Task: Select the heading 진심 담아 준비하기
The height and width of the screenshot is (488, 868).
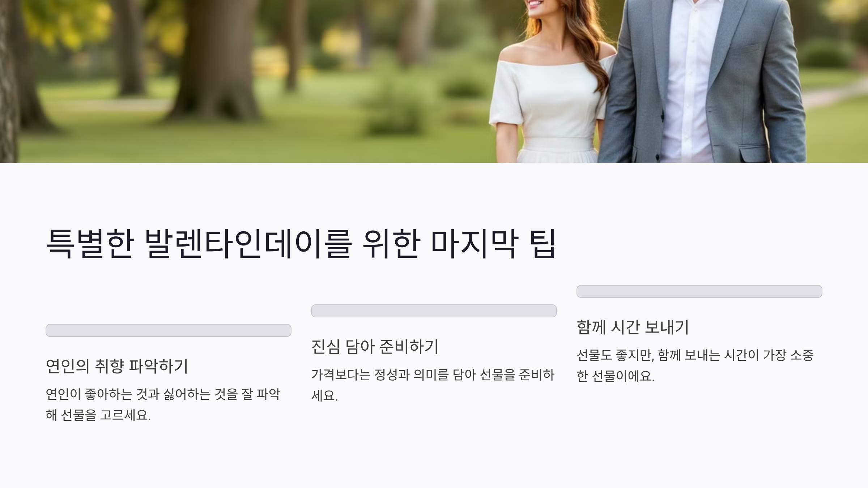Action: click(375, 346)
